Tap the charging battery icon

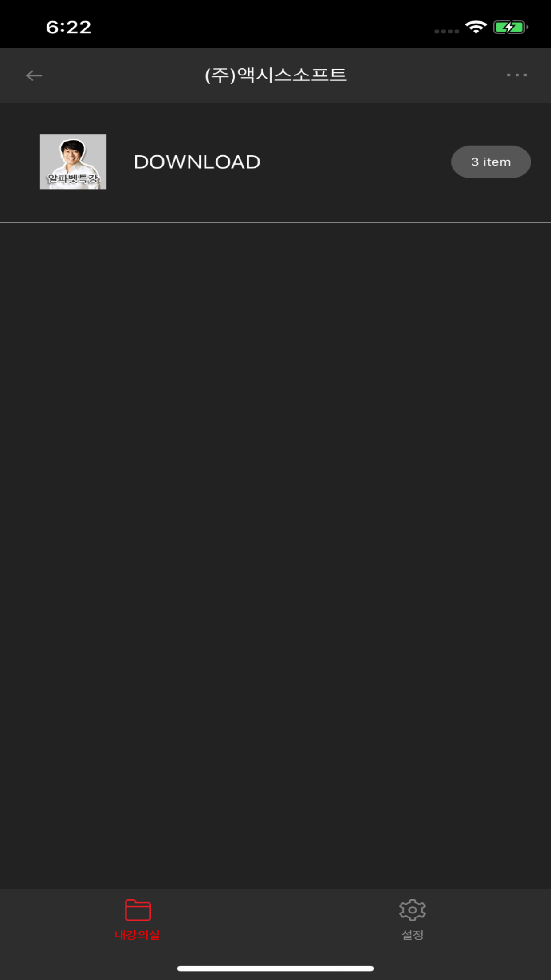tap(511, 27)
